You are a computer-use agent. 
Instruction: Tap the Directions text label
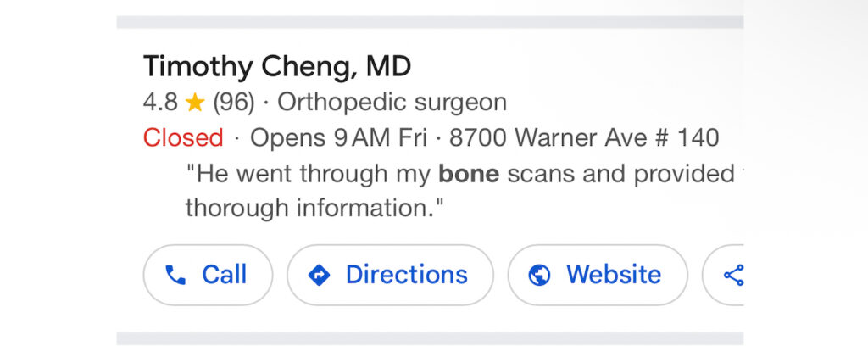pyautogui.click(x=406, y=275)
